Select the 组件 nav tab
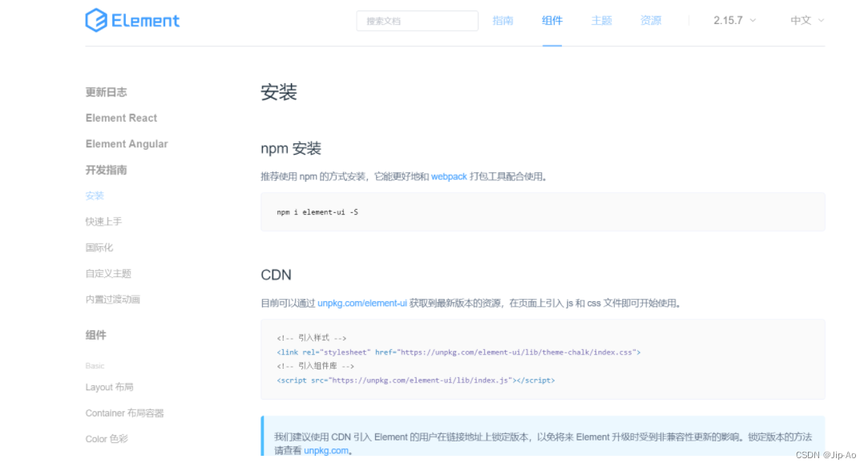 pyautogui.click(x=552, y=21)
